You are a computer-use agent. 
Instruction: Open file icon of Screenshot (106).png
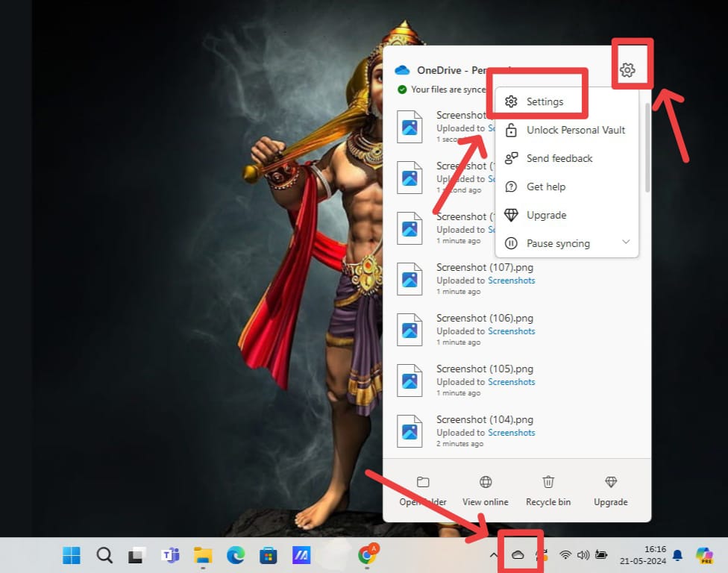tap(409, 330)
